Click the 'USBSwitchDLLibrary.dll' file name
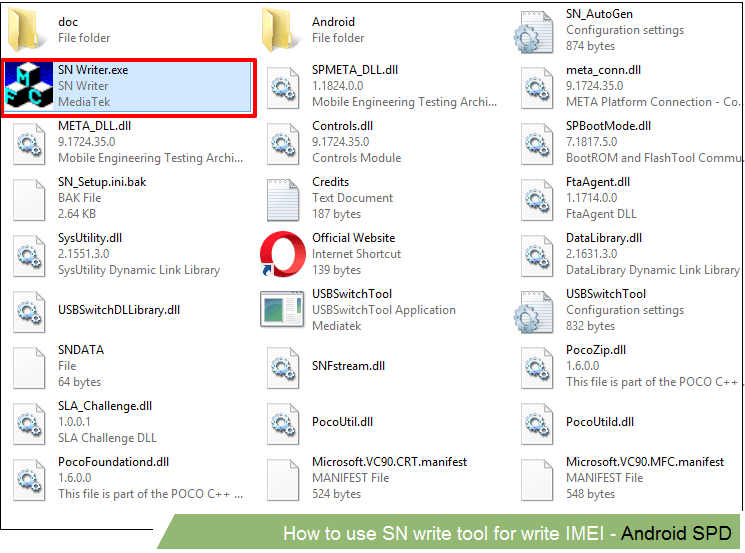Image resolution: width=745 pixels, height=553 pixels. 119,310
